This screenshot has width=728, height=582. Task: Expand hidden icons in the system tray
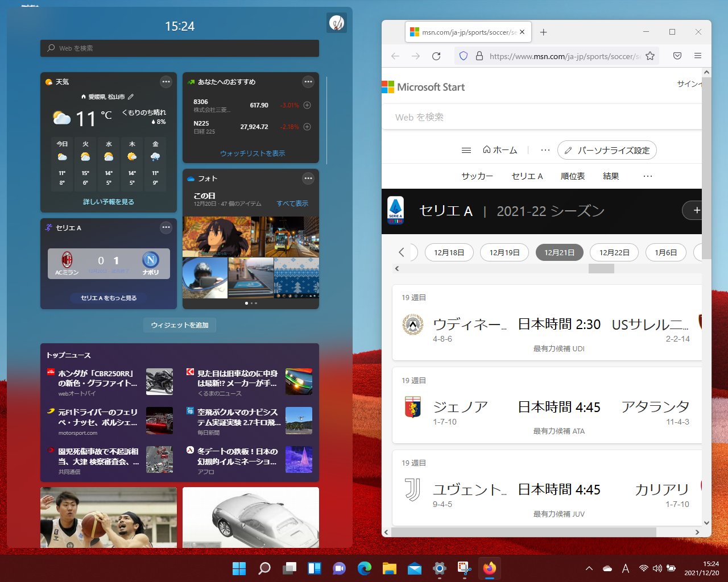(589, 568)
